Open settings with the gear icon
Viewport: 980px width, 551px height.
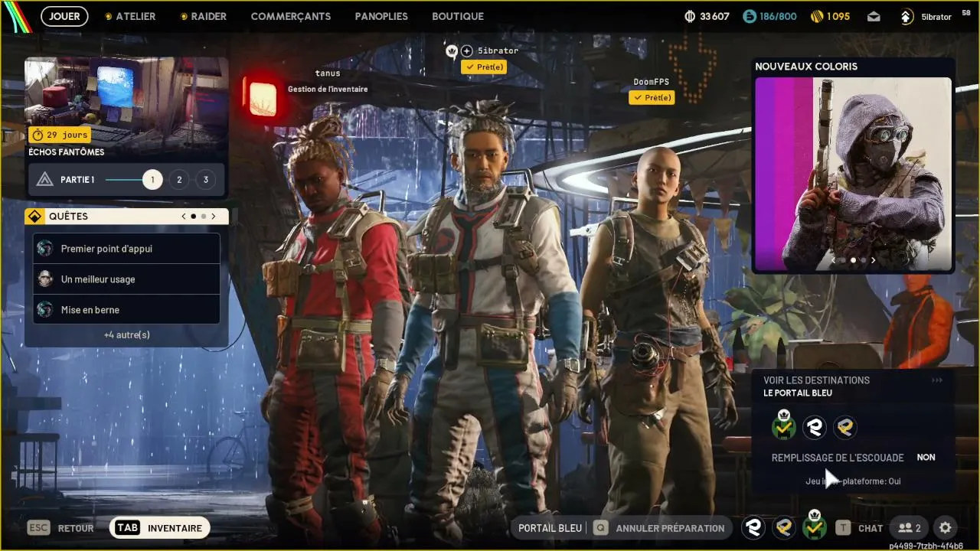[945, 527]
